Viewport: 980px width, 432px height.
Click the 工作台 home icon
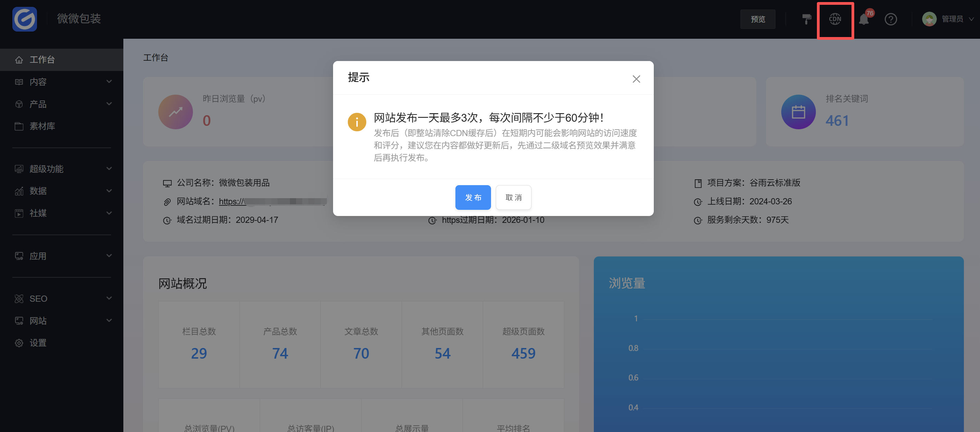coord(19,60)
